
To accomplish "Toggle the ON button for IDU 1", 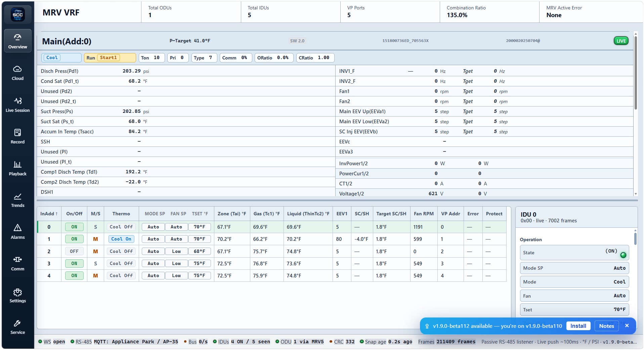I will (74, 239).
